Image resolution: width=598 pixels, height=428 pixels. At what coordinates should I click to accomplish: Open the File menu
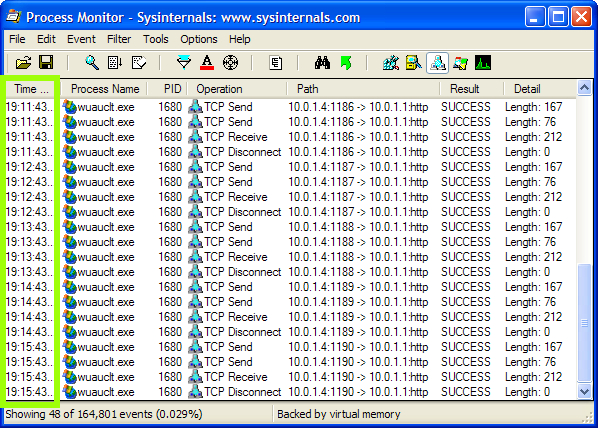(17, 39)
